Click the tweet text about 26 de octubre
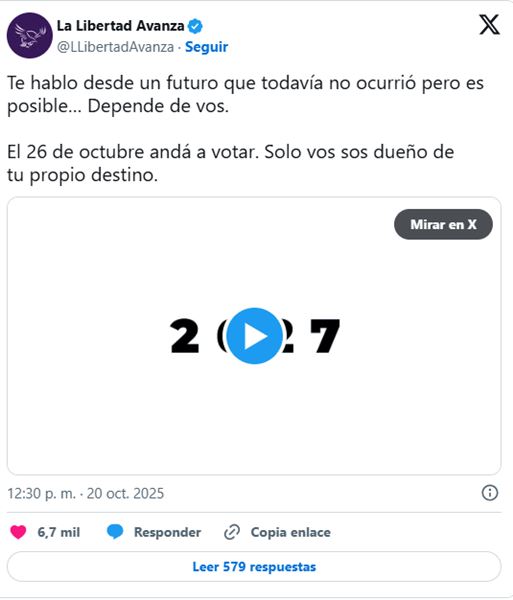Image resolution: width=513 pixels, height=600 pixels. [x=230, y=163]
